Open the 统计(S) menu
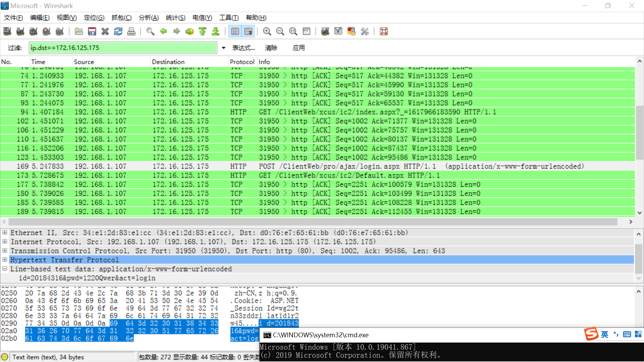 [175, 18]
